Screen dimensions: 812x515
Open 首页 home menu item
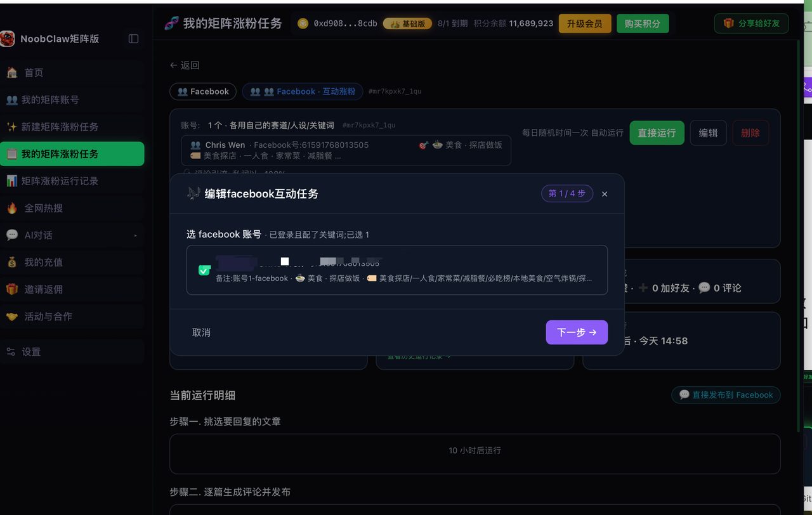click(72, 72)
